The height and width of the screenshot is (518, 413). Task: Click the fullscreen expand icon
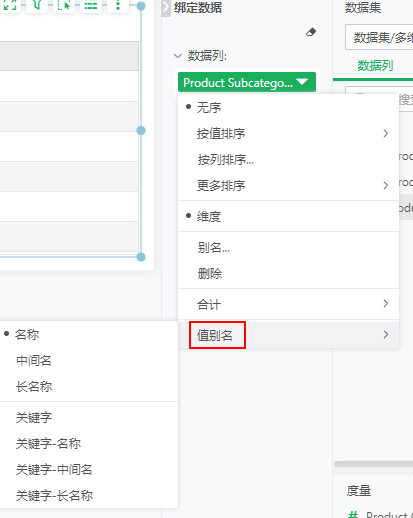[x=10, y=5]
